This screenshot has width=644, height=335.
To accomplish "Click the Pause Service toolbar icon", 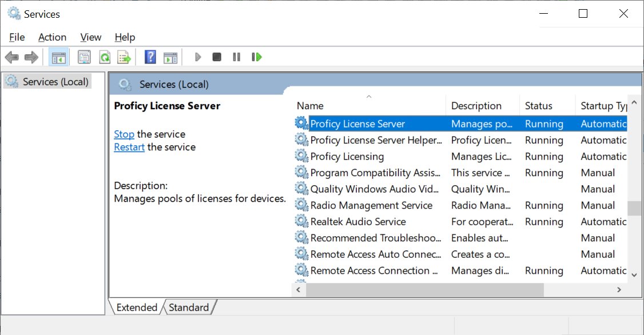I will (x=237, y=57).
